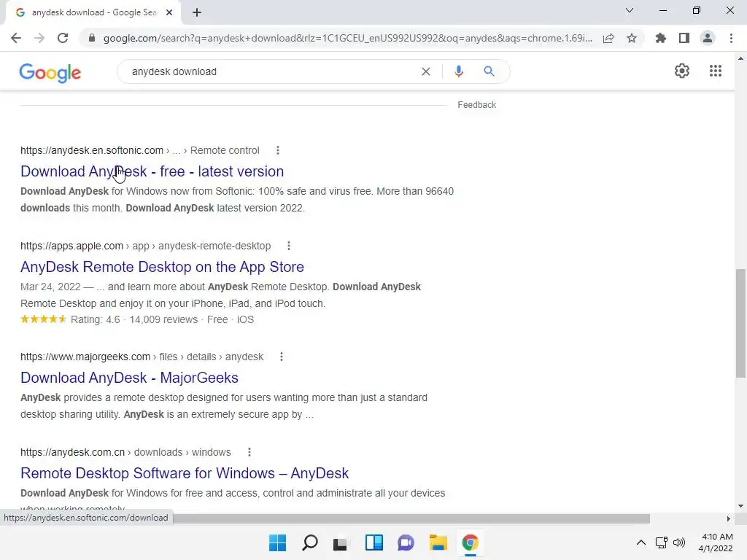Click the www.majorgeeks.com URL breadcrumb

[142, 357]
